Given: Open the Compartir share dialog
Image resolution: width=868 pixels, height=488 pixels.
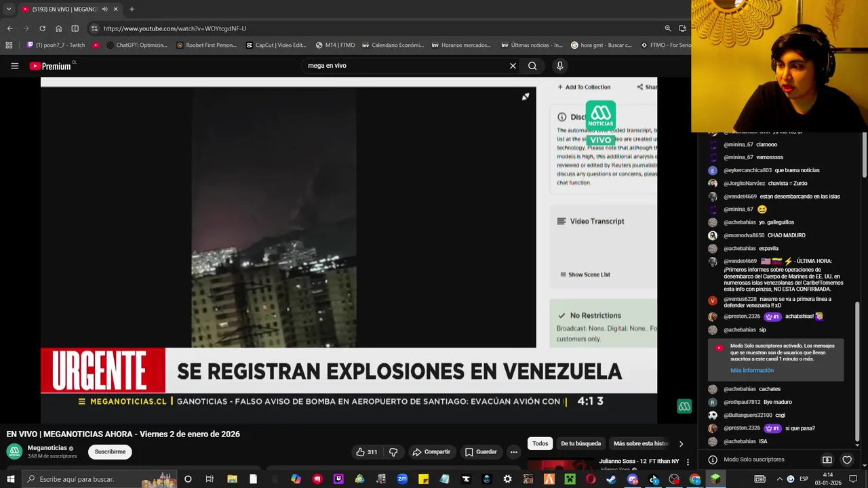Looking at the screenshot, I should pos(431,452).
